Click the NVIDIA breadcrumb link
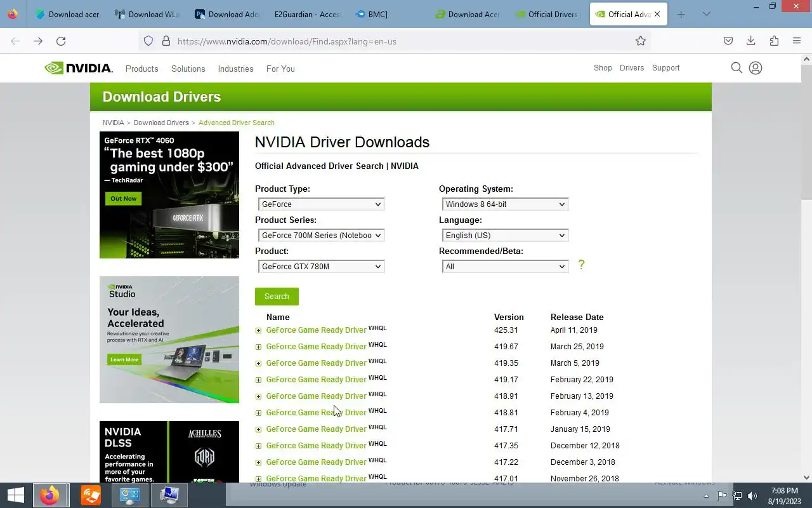This screenshot has height=508, width=812. 114,123
